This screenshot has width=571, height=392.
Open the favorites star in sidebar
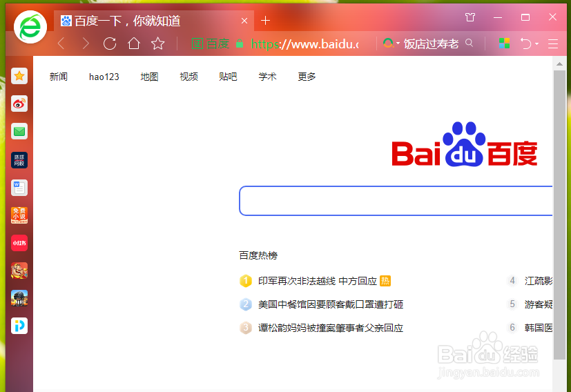(x=19, y=76)
